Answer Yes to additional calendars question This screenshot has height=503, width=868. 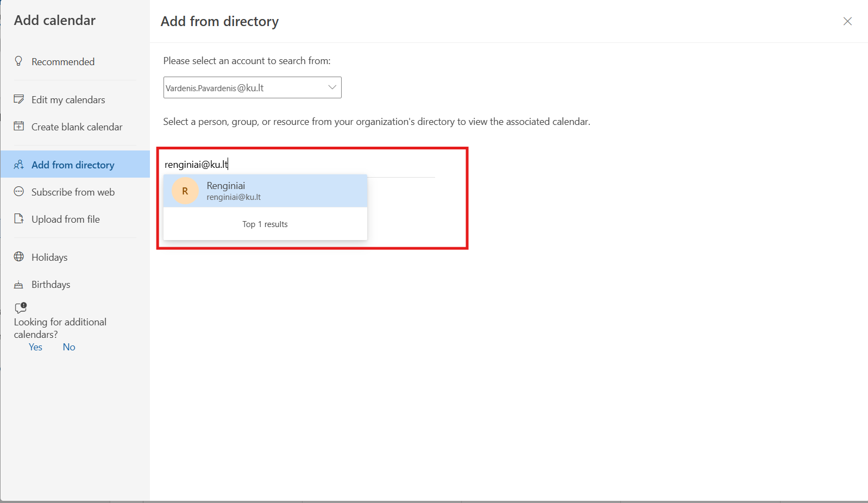click(35, 347)
